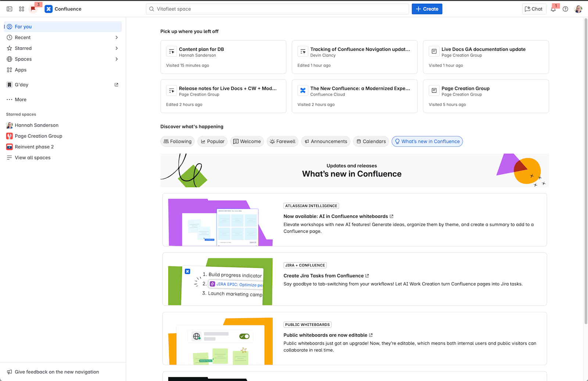This screenshot has width=588, height=381.
Task: Open the Chat button
Action: click(534, 9)
